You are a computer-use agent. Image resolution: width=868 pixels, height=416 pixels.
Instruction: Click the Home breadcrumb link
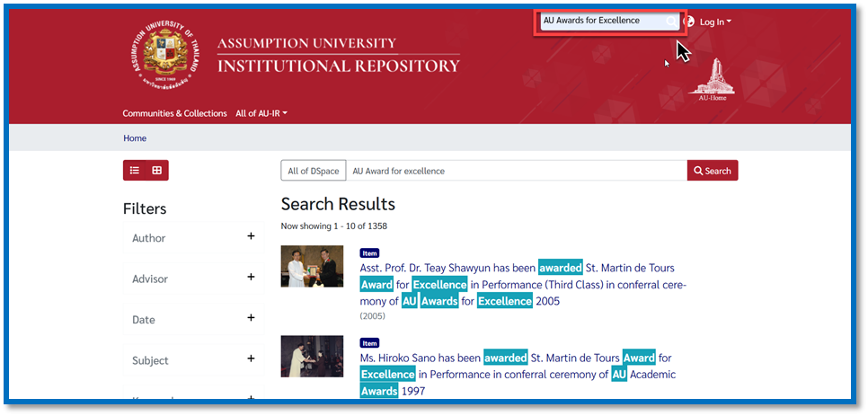135,138
